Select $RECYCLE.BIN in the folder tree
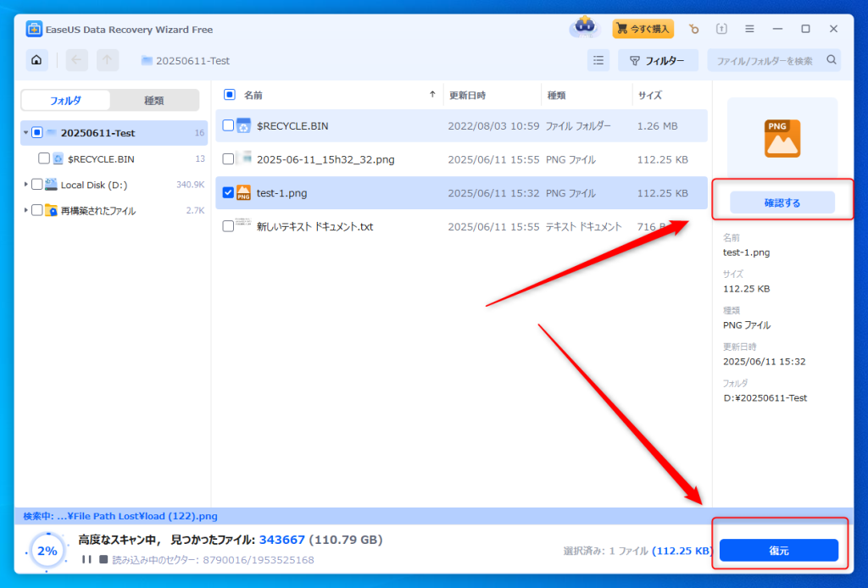Viewport: 868px width, 588px height. (101, 158)
